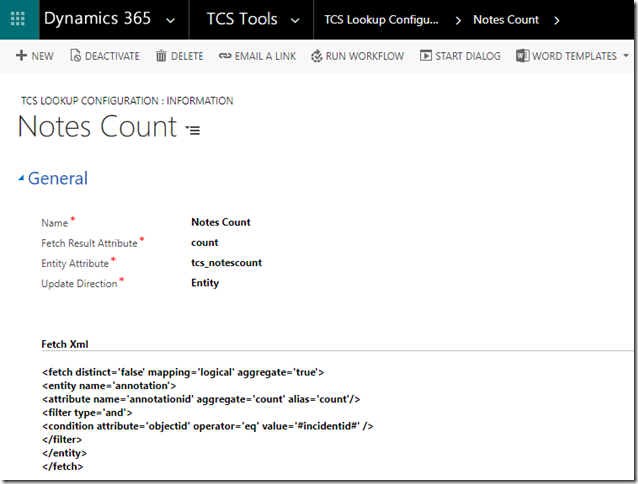This screenshot has height=484, width=638.
Task: Click the Deactivate document icon
Action: [x=75, y=55]
